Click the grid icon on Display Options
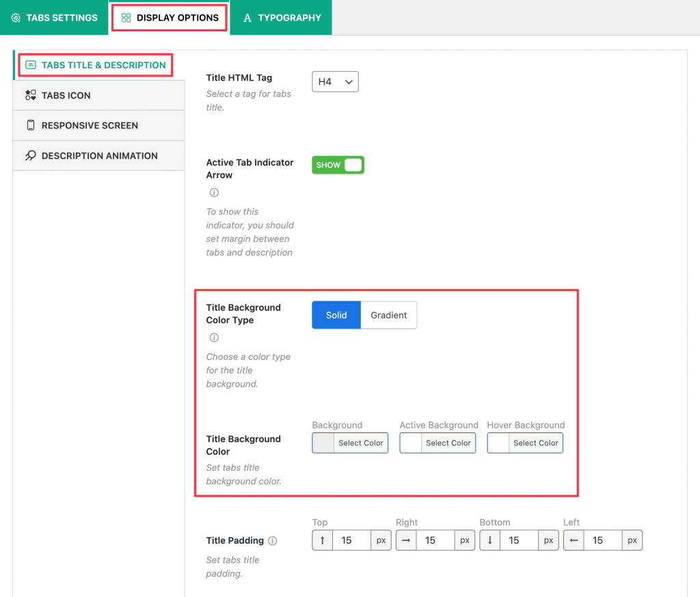Image resolution: width=700 pixels, height=597 pixels. click(126, 18)
